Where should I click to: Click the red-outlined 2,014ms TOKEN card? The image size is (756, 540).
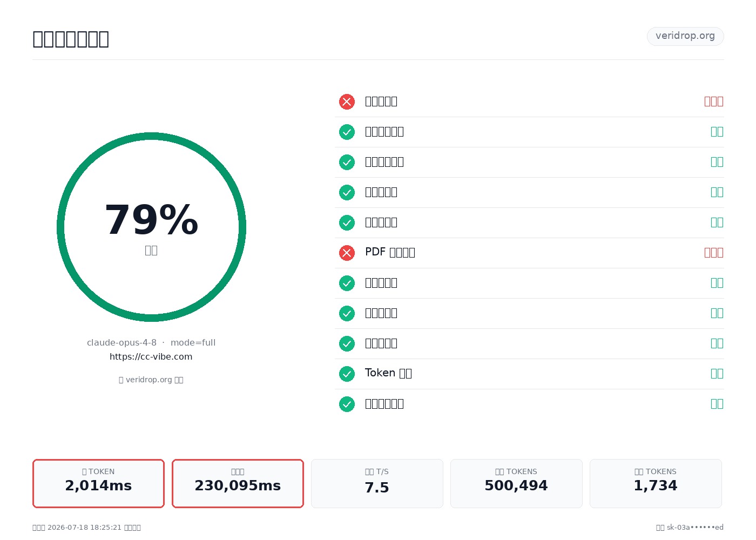coord(98,483)
